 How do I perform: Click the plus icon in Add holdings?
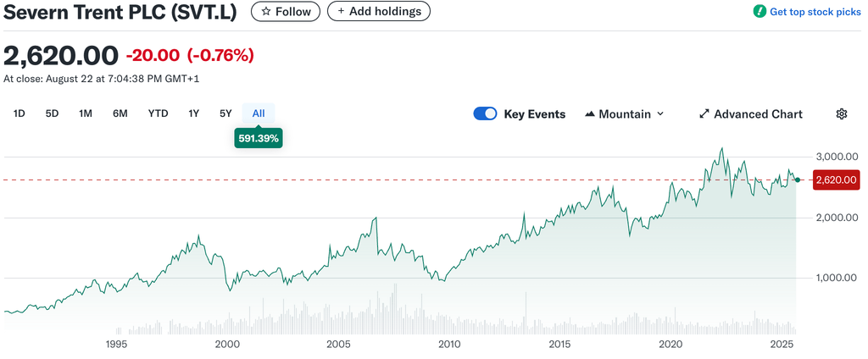[341, 12]
